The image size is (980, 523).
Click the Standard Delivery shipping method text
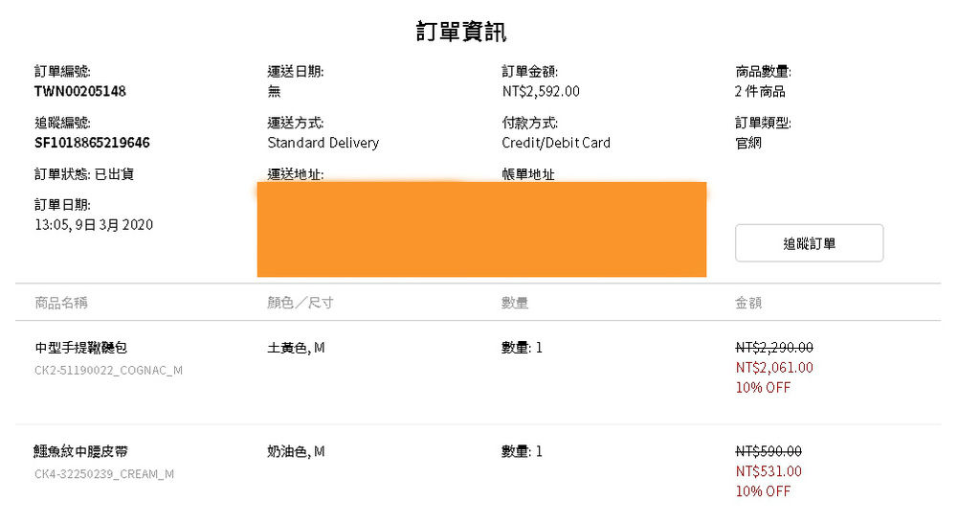click(x=323, y=143)
